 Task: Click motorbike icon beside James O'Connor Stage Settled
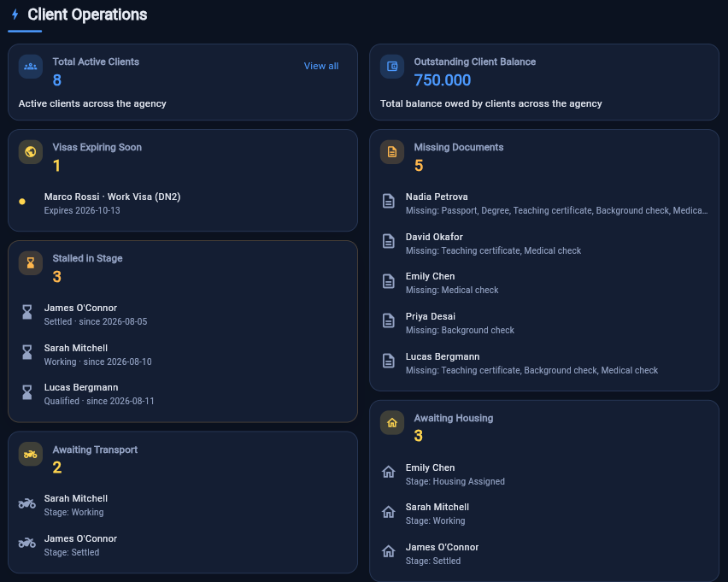pyautogui.click(x=27, y=543)
